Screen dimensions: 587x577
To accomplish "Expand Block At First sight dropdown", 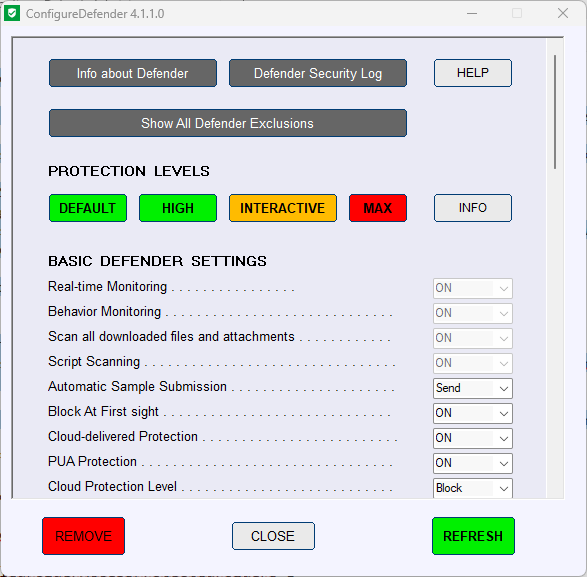I will point(473,413).
